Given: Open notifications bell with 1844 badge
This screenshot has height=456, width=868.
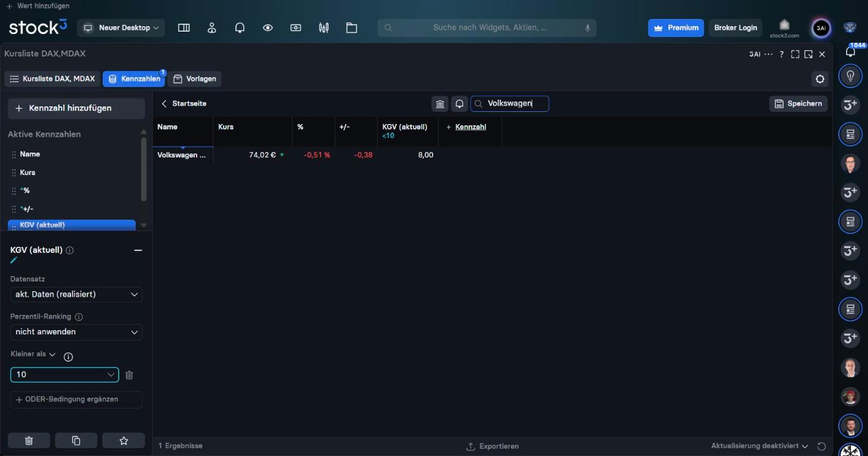Looking at the screenshot, I should point(851,51).
